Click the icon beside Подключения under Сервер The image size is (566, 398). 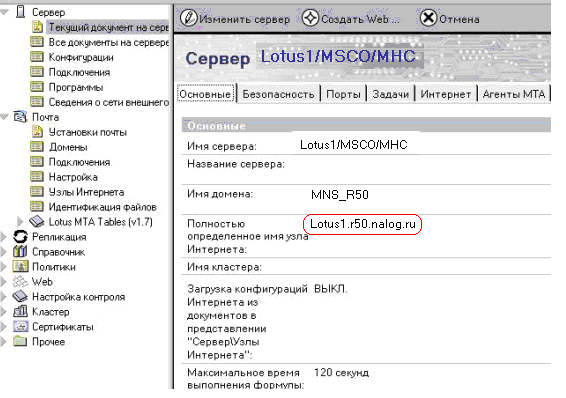pos(36,72)
